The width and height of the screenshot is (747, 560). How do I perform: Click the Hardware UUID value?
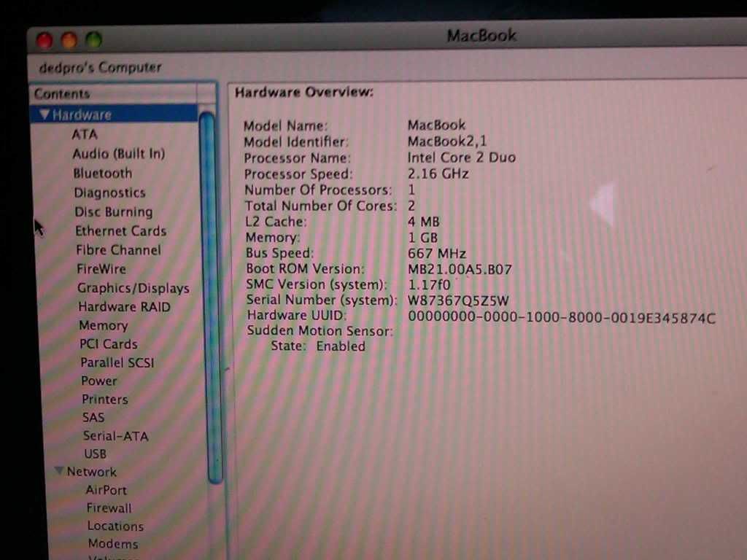562,318
